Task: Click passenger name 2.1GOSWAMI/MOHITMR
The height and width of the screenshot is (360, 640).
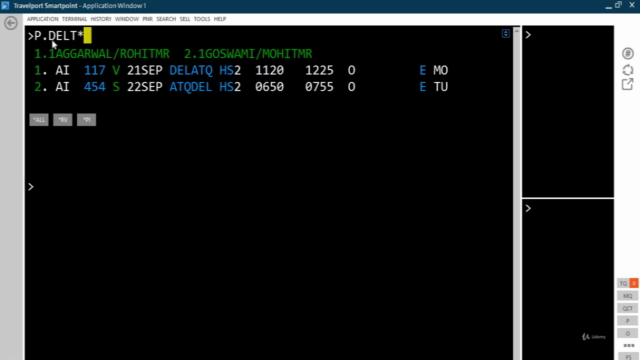Action: click(x=248, y=54)
